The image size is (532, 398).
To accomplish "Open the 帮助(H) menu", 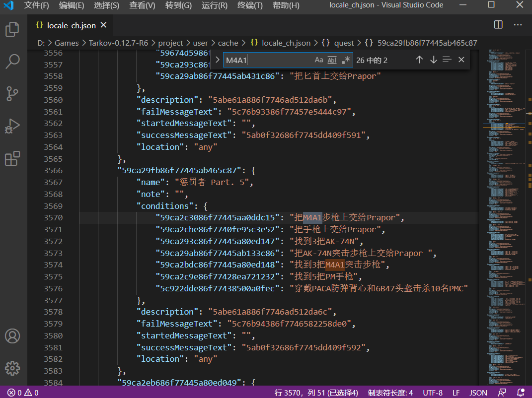I will 286,5.
